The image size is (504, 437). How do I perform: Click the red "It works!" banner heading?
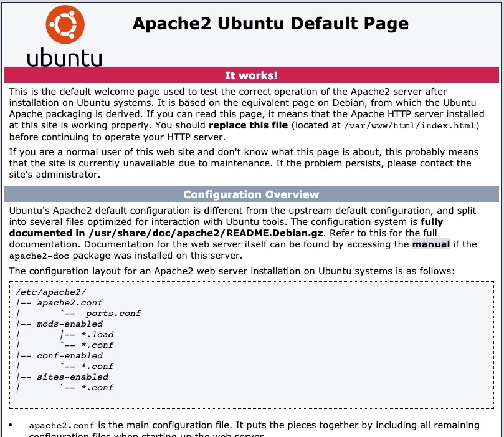click(x=251, y=75)
